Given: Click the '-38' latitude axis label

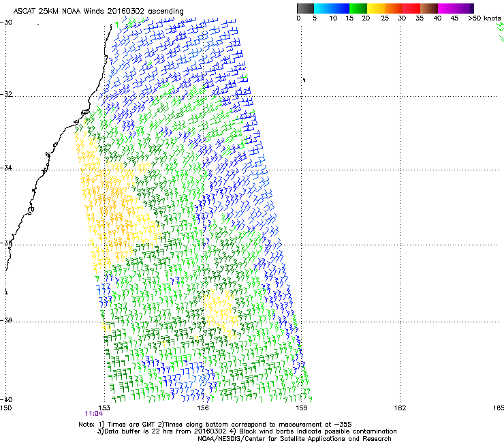Looking at the screenshot, I should (6, 320).
